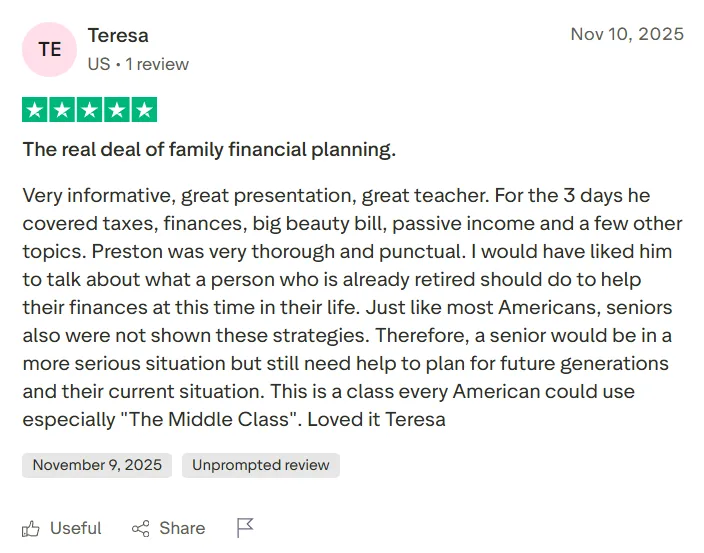
Task: Flag this review with the flag icon
Action: 246,528
